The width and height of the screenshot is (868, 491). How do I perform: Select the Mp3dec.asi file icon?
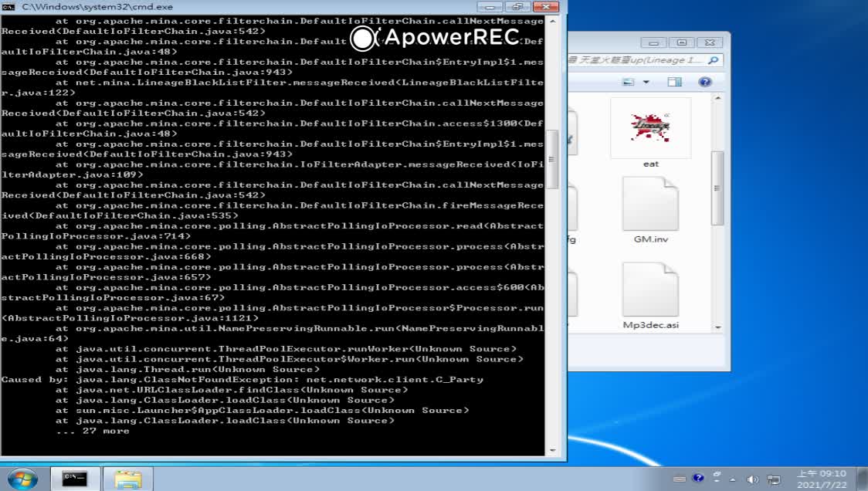pos(650,289)
